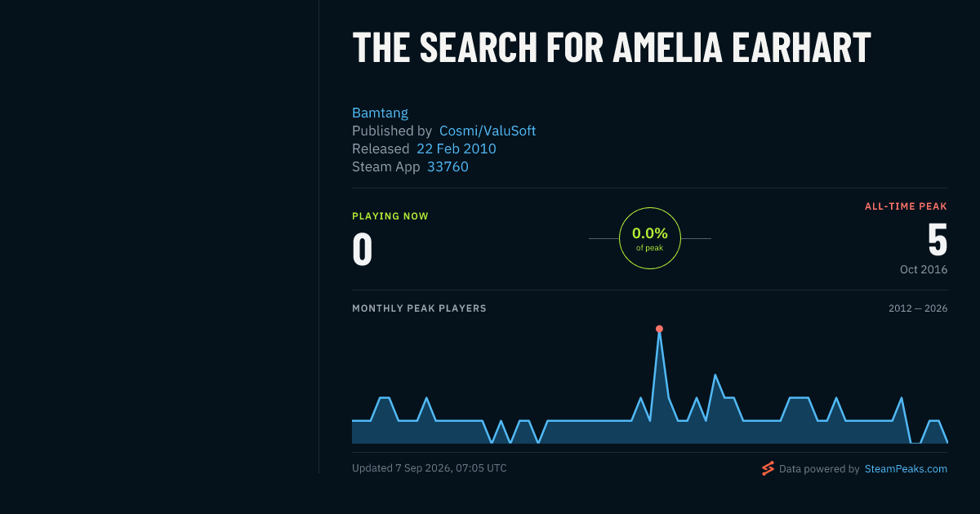Click the Playing Now label
The height and width of the screenshot is (514, 980).
pyautogui.click(x=390, y=216)
